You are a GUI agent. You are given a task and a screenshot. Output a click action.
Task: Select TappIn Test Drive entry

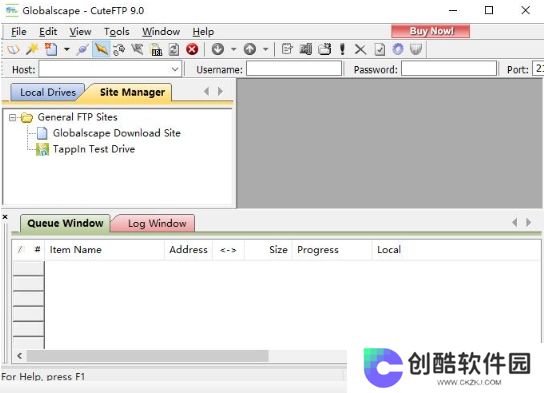click(x=93, y=149)
